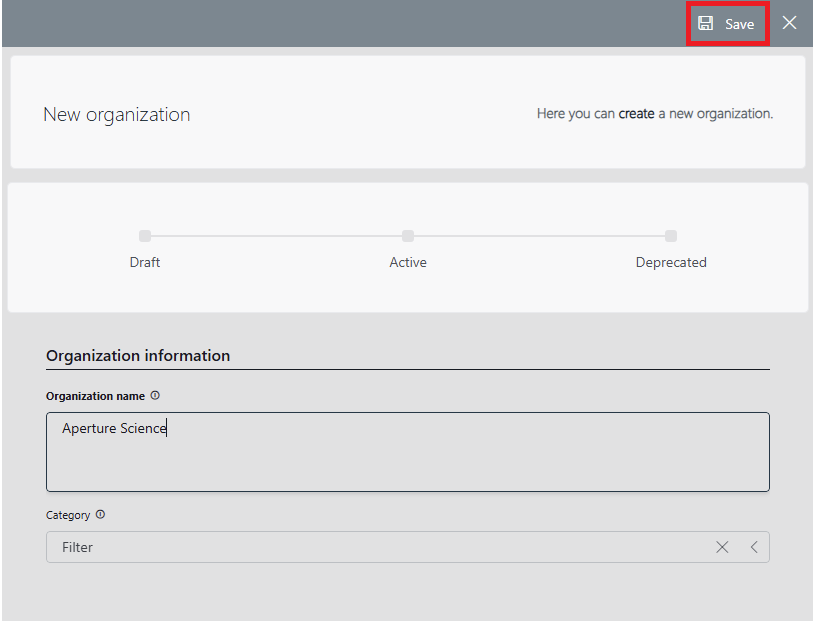Show info tooltip for Category
The height and width of the screenshot is (623, 816).
click(100, 514)
